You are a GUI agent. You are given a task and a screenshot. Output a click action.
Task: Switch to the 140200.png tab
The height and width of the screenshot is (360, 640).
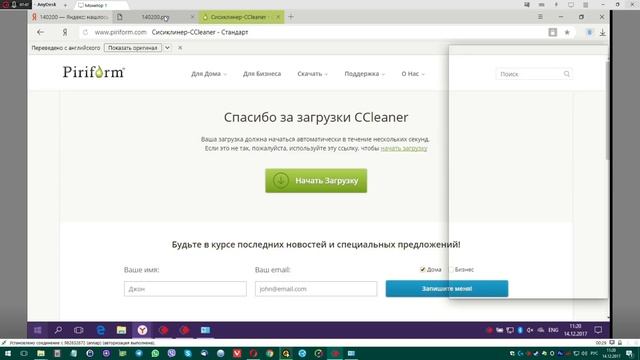(x=155, y=17)
